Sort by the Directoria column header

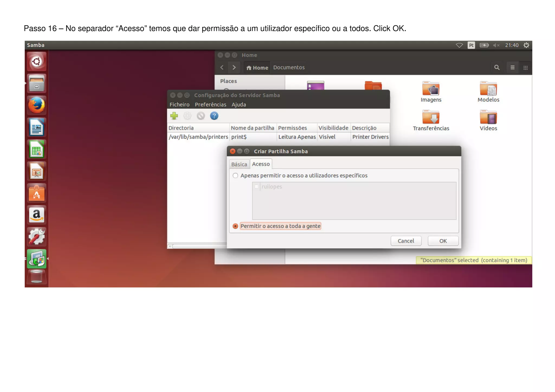(x=198, y=128)
